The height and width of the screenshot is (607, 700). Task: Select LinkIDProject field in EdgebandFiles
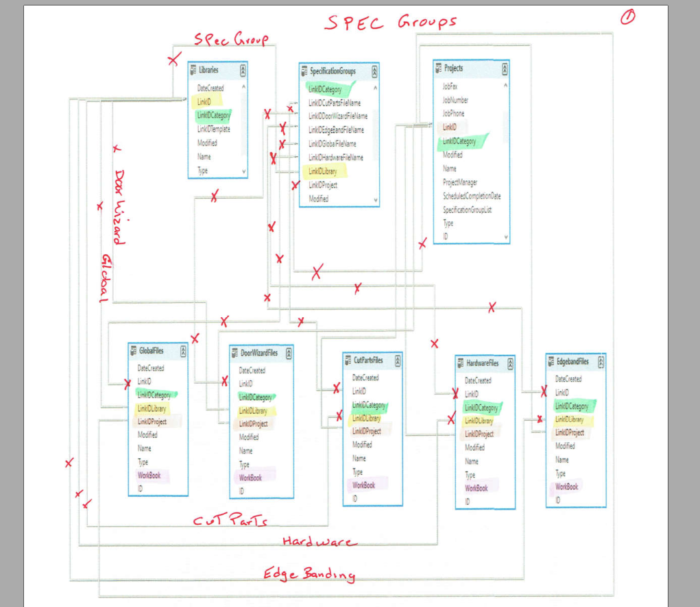[570, 432]
